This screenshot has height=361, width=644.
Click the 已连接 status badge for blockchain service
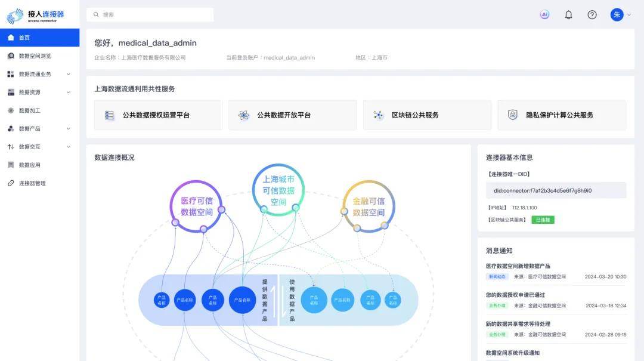pyautogui.click(x=542, y=220)
